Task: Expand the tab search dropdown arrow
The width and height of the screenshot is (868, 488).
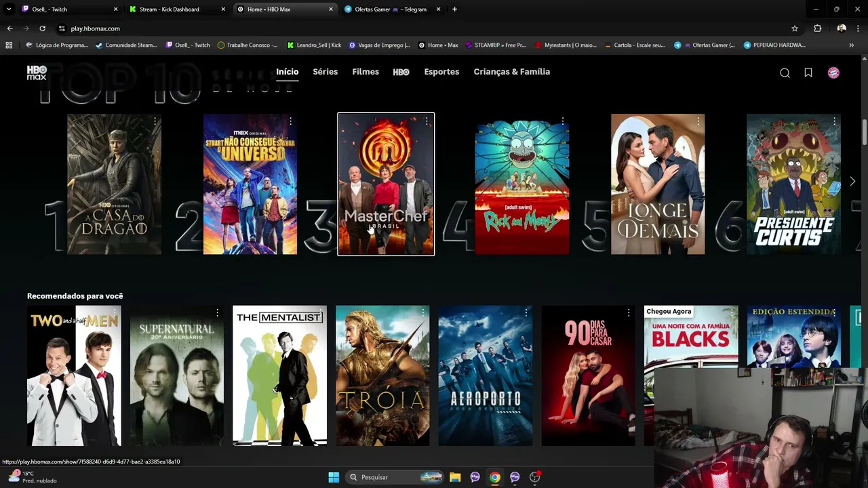Action: (x=9, y=9)
